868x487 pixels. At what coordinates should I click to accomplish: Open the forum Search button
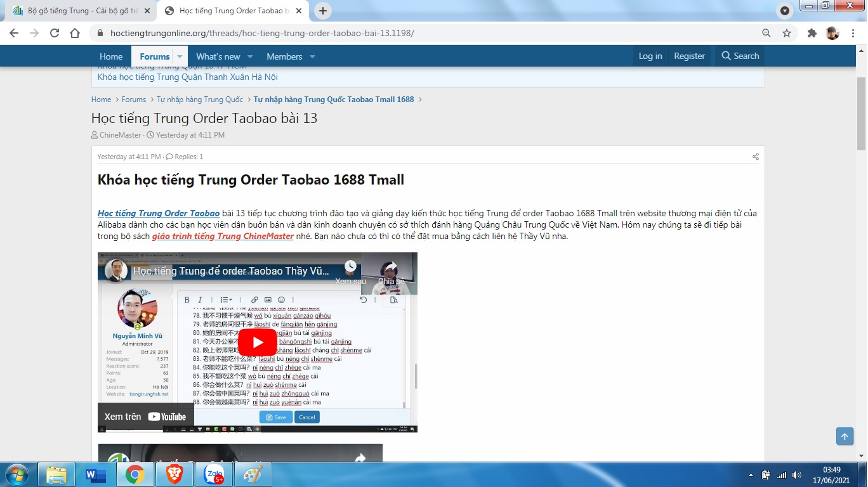click(740, 56)
